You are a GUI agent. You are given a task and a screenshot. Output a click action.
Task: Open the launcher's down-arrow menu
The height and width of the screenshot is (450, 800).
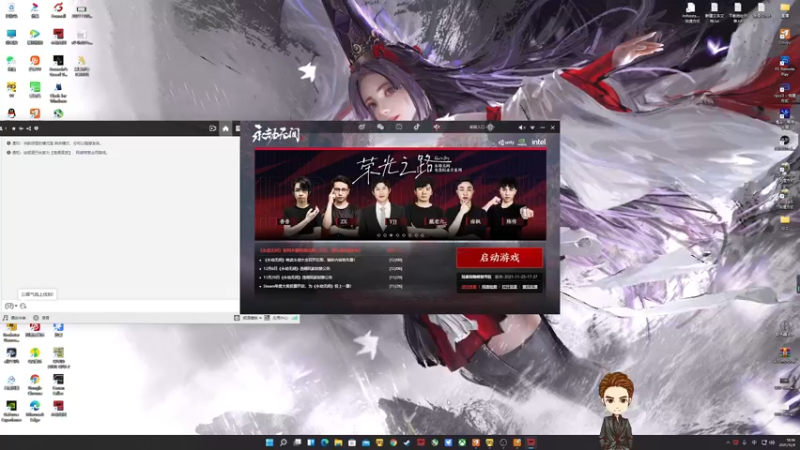pyautogui.click(x=532, y=128)
